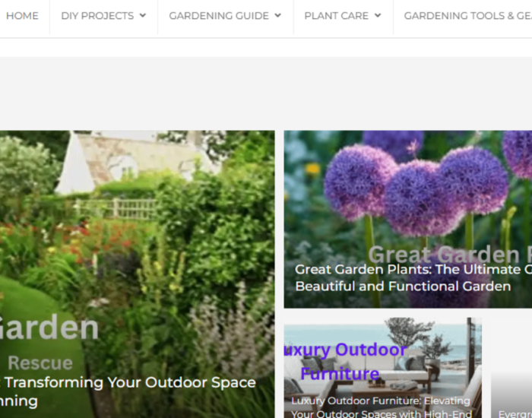Open the Luxury Outdoor Furniture article link
The image size is (532, 418).
(x=381, y=407)
